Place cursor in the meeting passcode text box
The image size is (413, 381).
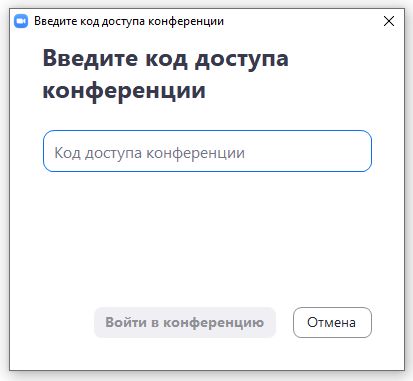[207, 151]
